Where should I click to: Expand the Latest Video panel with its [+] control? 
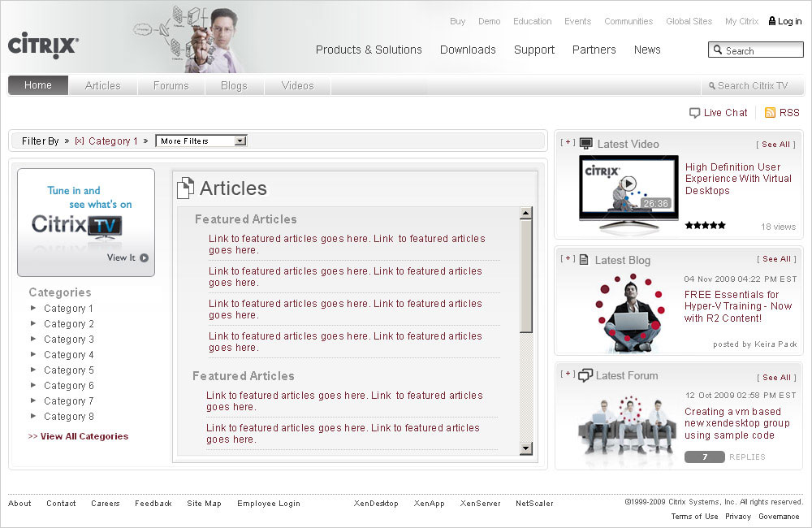[568, 142]
